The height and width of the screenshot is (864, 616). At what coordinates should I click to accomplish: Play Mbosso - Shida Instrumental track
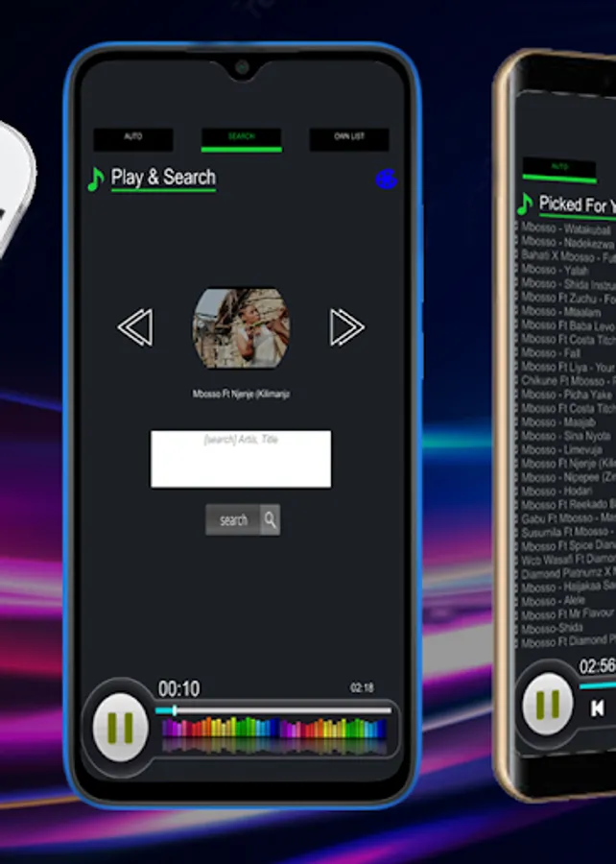(x=568, y=284)
